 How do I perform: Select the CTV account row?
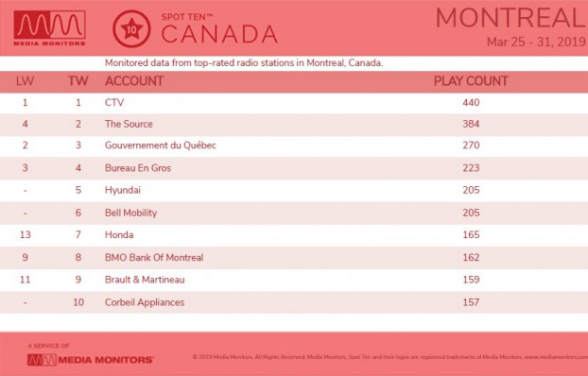tap(294, 103)
